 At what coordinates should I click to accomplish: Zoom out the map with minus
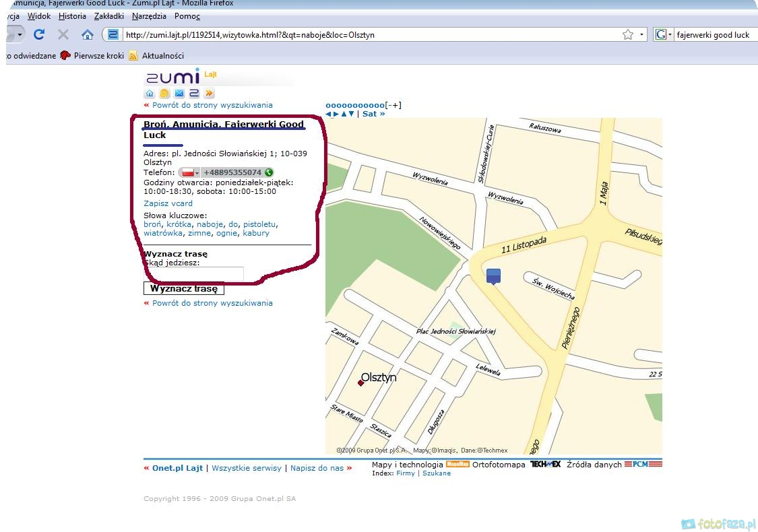(390, 105)
